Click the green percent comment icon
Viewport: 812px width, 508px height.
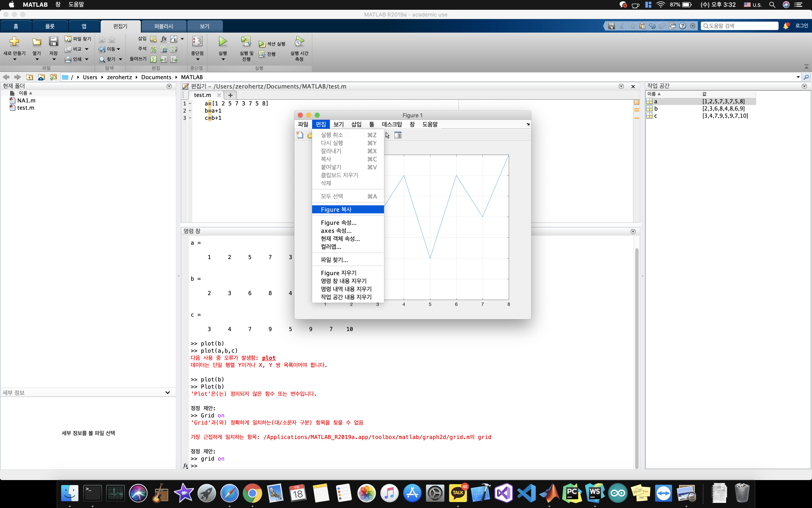pyautogui.click(x=154, y=49)
